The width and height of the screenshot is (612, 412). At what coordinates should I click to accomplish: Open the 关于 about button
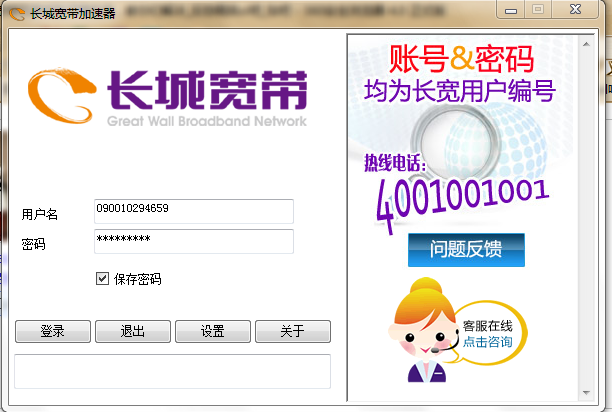(x=293, y=331)
